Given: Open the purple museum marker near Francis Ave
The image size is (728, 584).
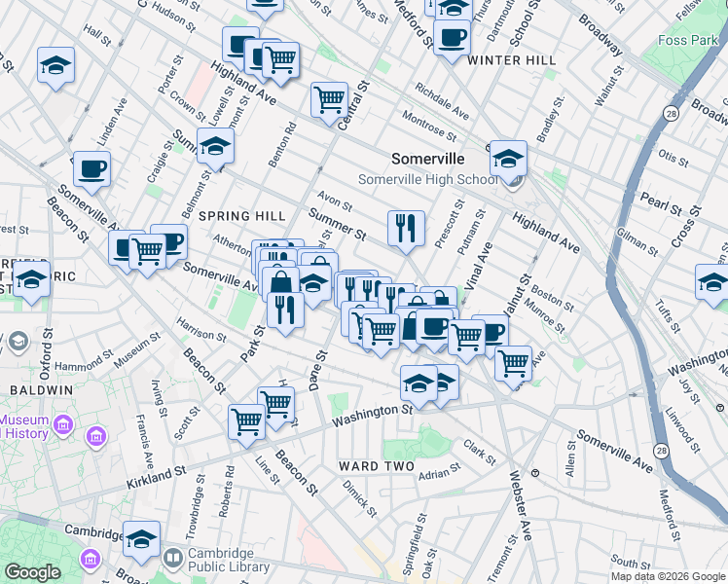Looking at the screenshot, I should [96, 437].
